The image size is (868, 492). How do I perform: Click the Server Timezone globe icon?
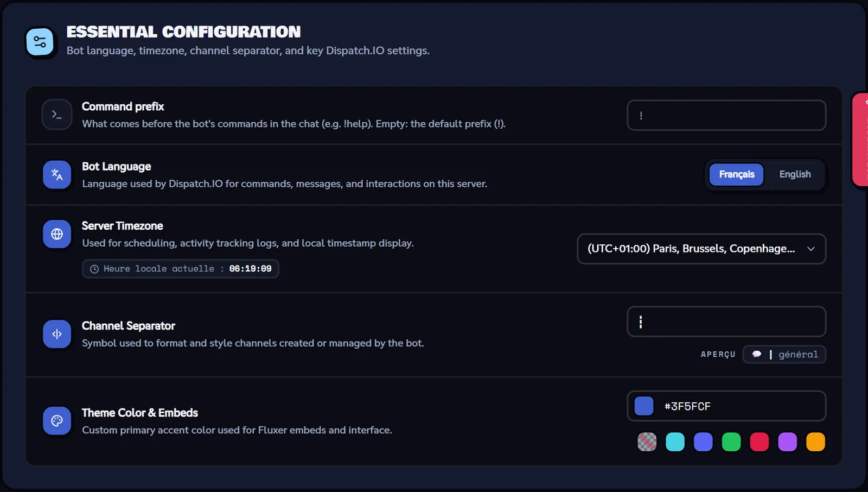click(x=57, y=234)
